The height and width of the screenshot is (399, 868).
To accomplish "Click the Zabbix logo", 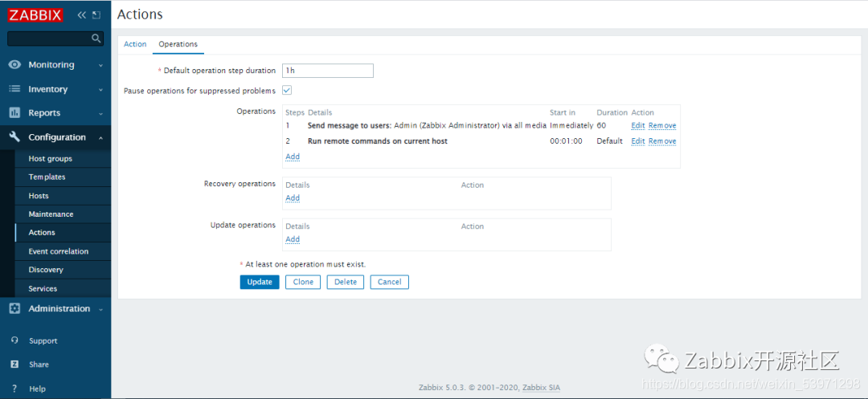I will coord(35,15).
